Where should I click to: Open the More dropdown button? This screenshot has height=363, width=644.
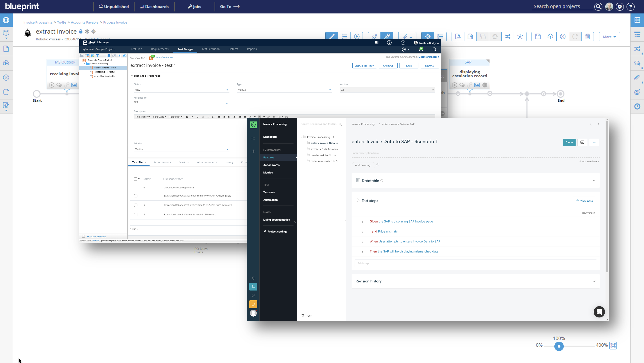click(609, 37)
